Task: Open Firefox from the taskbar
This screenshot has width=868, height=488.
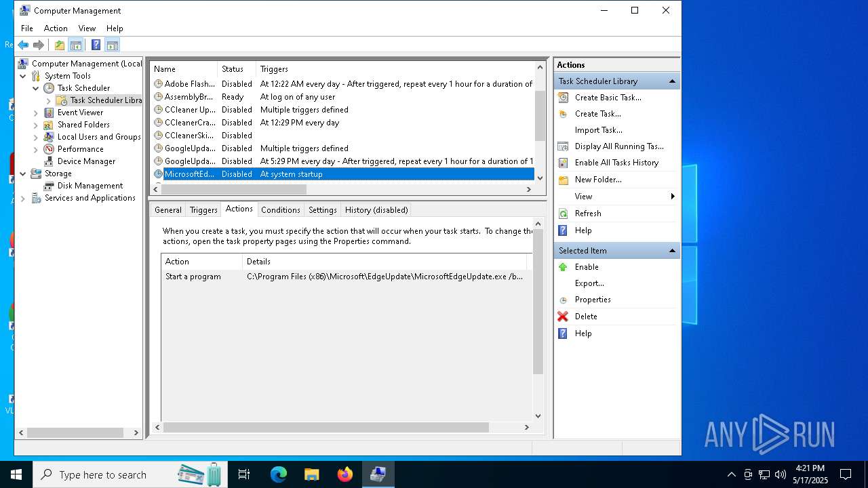Action: coord(345,474)
